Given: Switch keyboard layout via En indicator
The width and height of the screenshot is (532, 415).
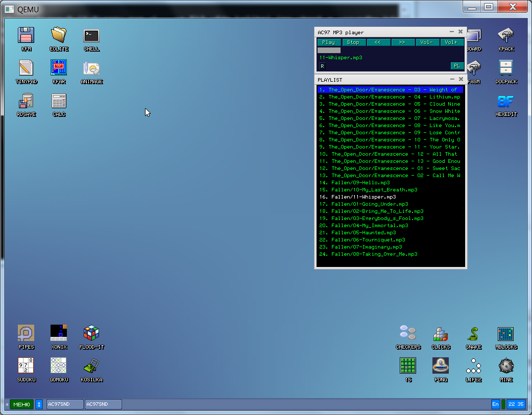Looking at the screenshot, I should (495, 404).
